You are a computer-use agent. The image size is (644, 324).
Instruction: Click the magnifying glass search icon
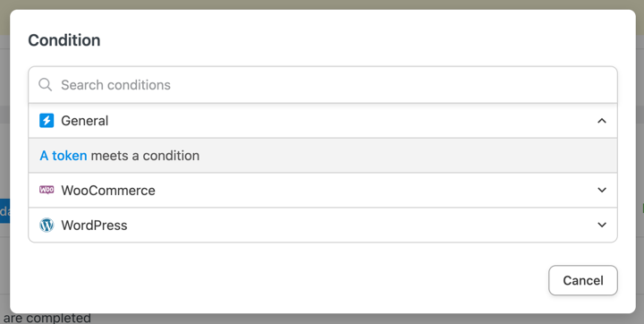click(x=46, y=85)
